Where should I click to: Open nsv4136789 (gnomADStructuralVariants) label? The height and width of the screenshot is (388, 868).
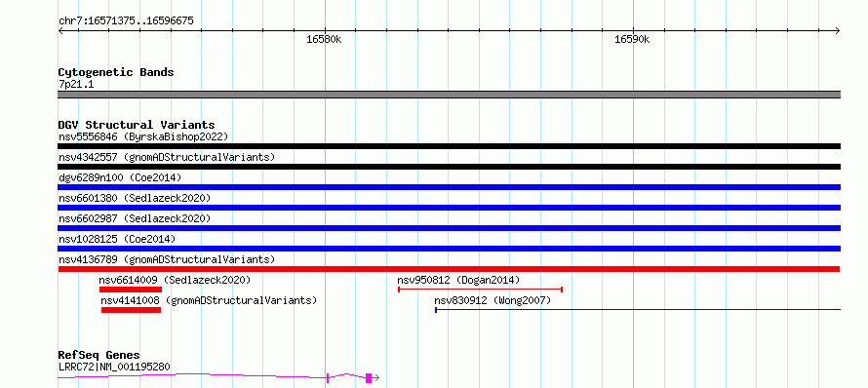pos(167,259)
